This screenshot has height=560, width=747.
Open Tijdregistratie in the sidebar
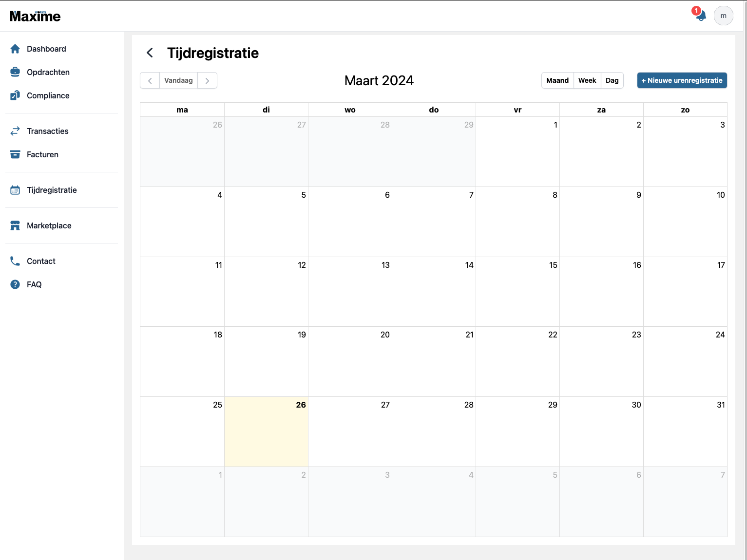point(52,190)
